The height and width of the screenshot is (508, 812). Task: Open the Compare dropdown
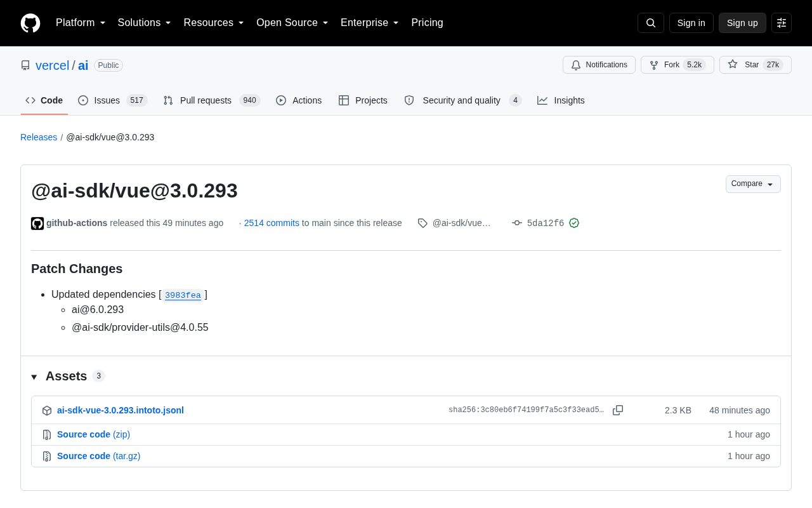coord(753,184)
